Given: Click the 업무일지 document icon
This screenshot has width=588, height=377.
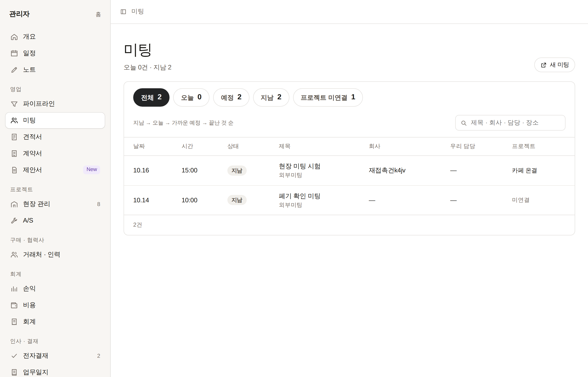Looking at the screenshot, I should 14,372.
